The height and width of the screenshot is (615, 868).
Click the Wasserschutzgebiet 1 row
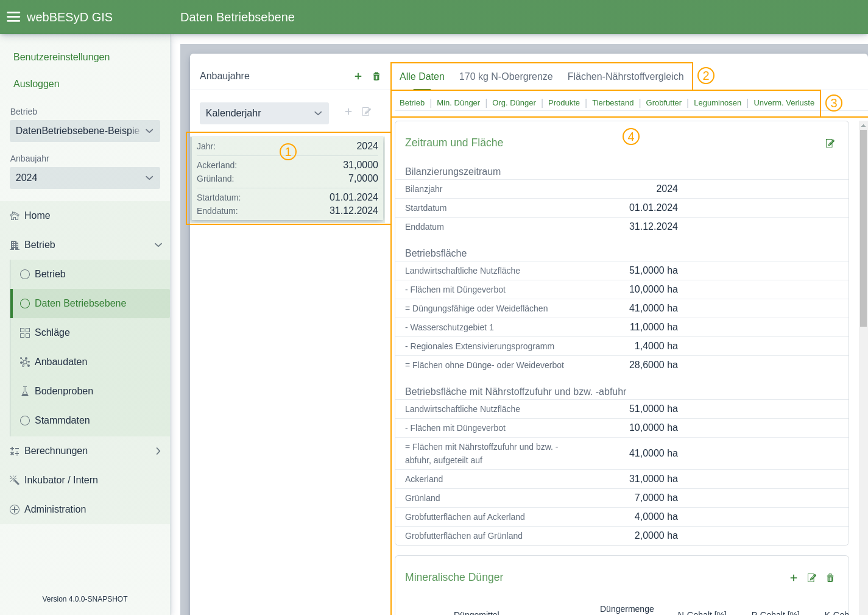pyautogui.click(x=622, y=327)
